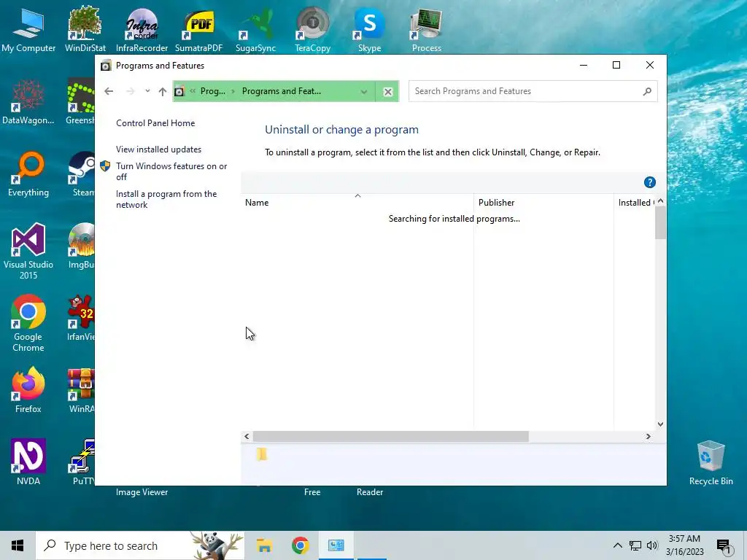Click the horizontal scrollbar thumb
This screenshot has height=560, width=747.
click(x=391, y=436)
